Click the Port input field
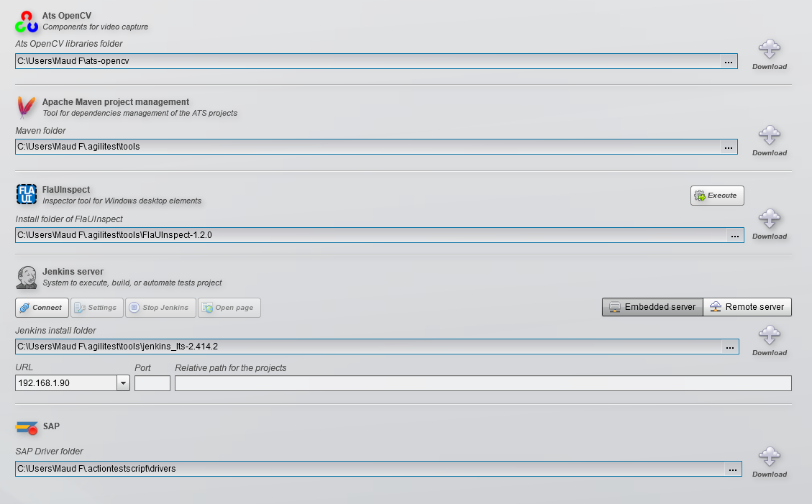The image size is (812, 504). [x=152, y=383]
